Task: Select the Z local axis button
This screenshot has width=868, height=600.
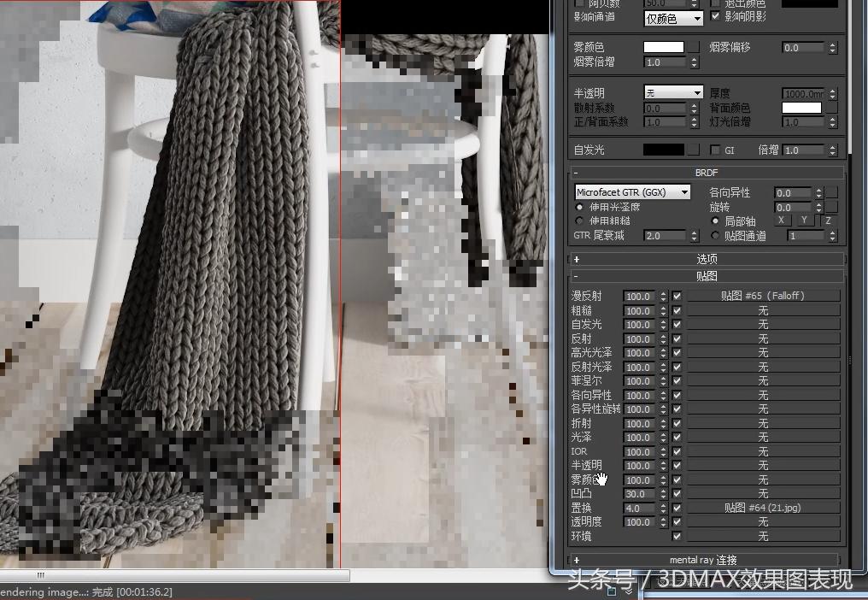Action: (x=827, y=221)
